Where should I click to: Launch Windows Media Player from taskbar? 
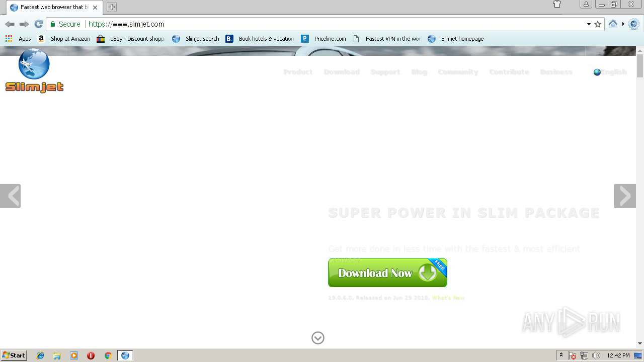[74, 355]
